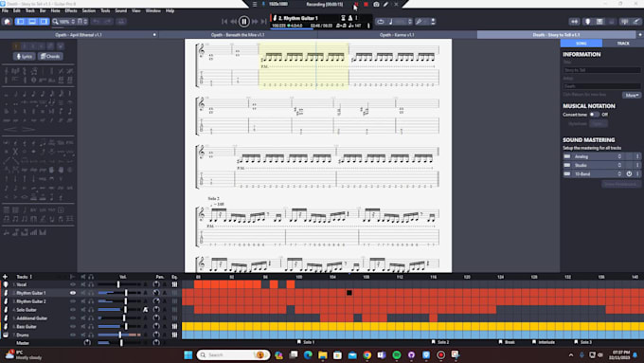Solo the Additional Guitar track with headphones
The height and width of the screenshot is (363, 644).
point(91,318)
